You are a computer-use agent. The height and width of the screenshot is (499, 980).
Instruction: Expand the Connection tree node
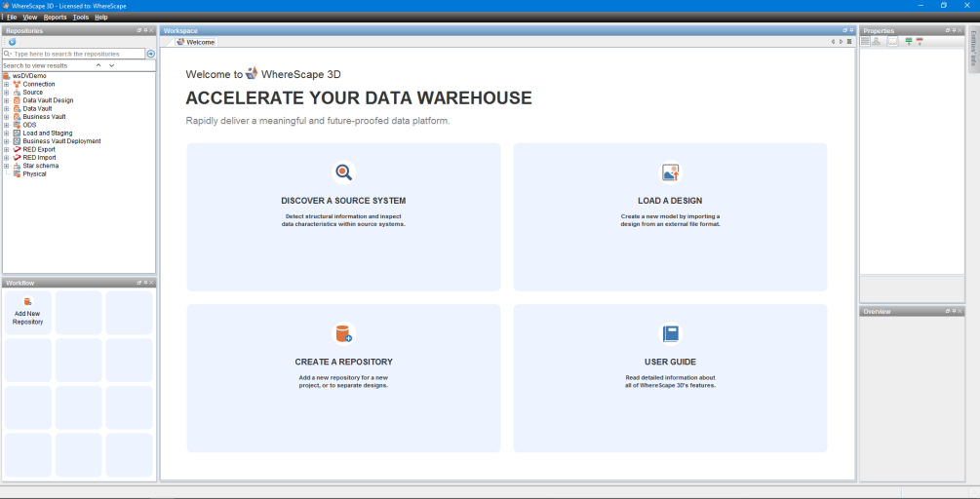pyautogui.click(x=6, y=85)
